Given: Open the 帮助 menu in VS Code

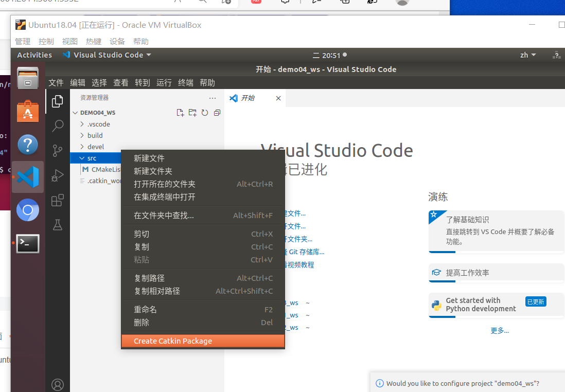Looking at the screenshot, I should [207, 83].
